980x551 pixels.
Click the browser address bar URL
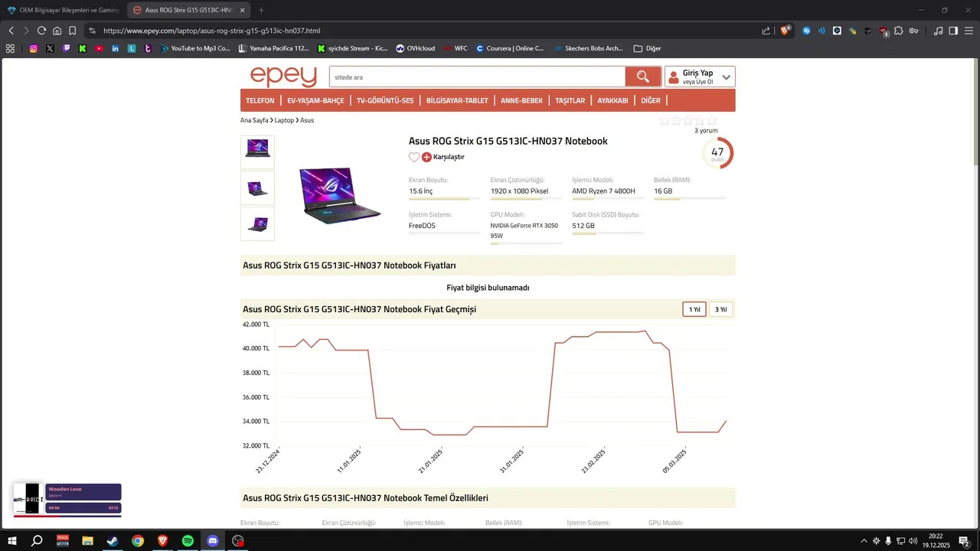point(211,31)
